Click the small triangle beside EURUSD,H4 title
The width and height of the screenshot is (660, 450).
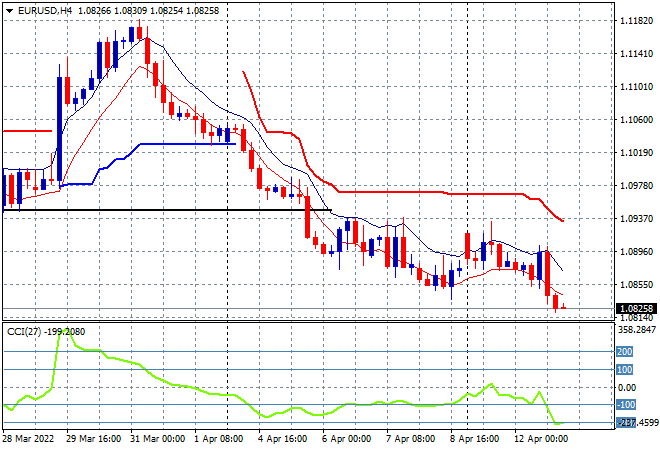(x=8, y=8)
